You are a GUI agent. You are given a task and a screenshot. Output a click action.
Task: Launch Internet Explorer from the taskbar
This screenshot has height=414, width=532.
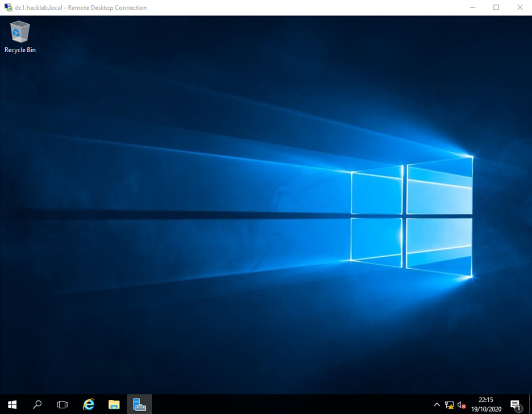click(89, 404)
